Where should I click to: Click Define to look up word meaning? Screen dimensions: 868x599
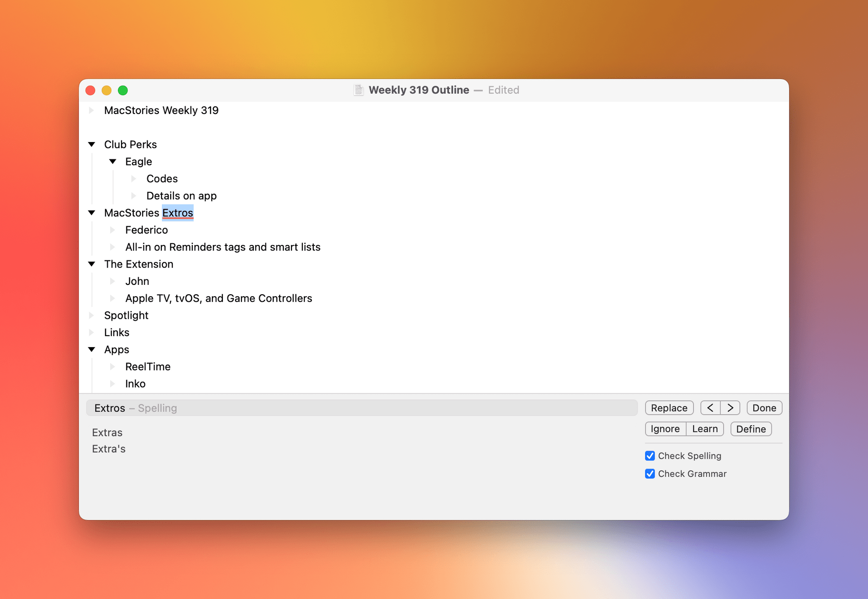tap(751, 429)
